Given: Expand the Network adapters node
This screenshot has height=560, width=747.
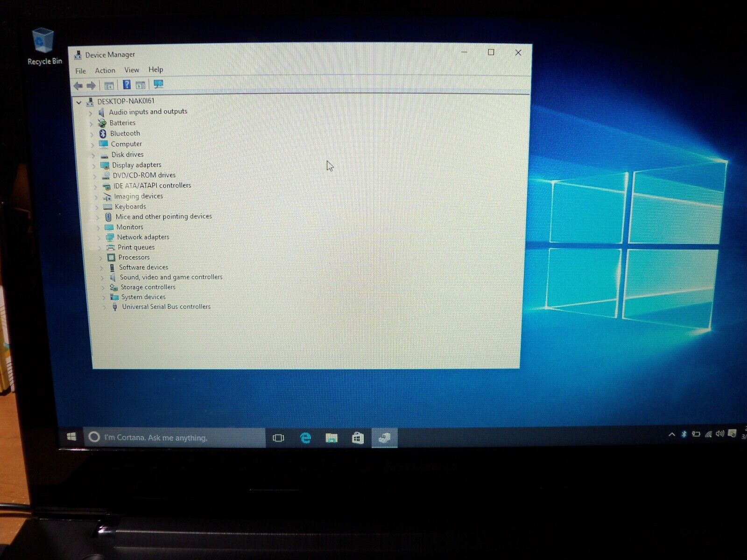Looking at the screenshot, I should [99, 238].
